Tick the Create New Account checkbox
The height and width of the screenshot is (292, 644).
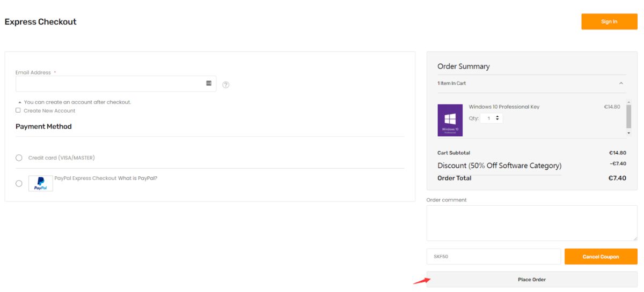[18, 110]
